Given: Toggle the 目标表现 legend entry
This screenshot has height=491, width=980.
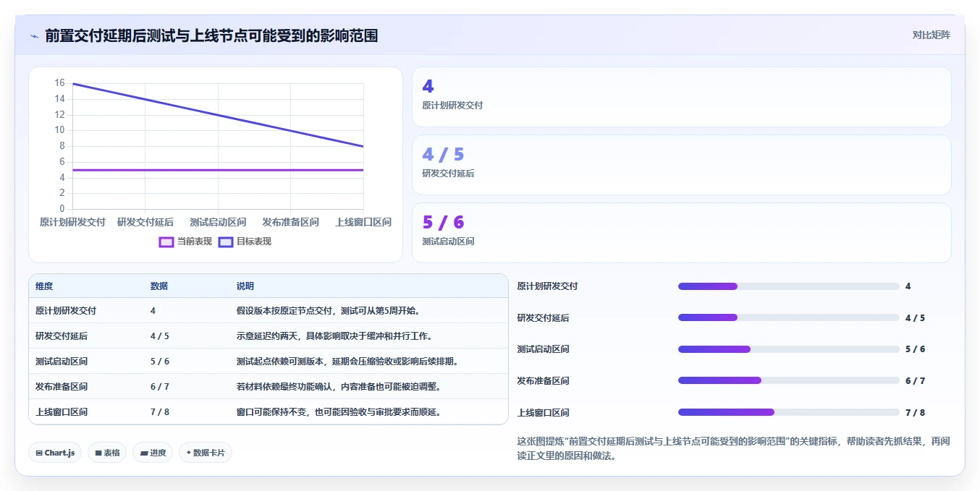Looking at the screenshot, I should tap(245, 242).
